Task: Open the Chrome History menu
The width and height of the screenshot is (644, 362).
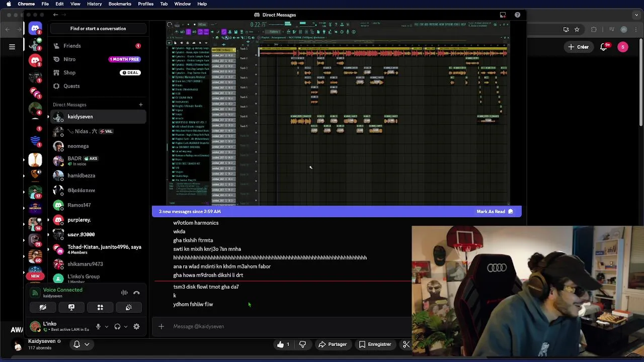Action: click(x=94, y=4)
